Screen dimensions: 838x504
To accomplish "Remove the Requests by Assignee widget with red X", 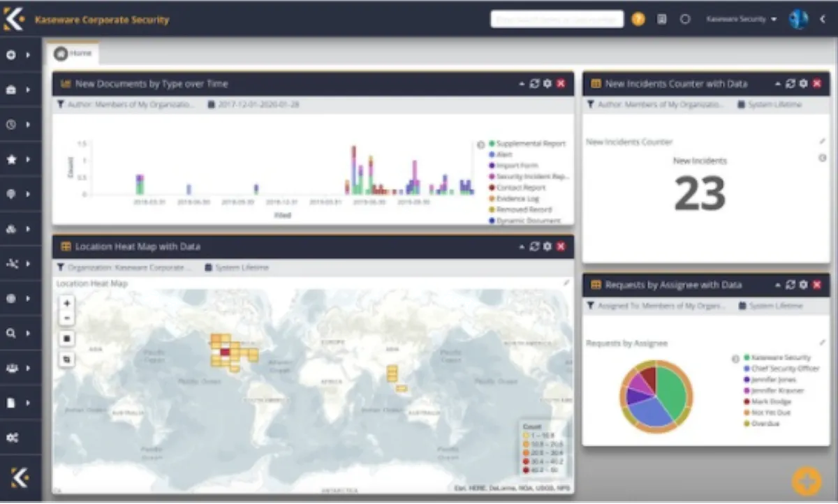I will pyautogui.click(x=816, y=284).
